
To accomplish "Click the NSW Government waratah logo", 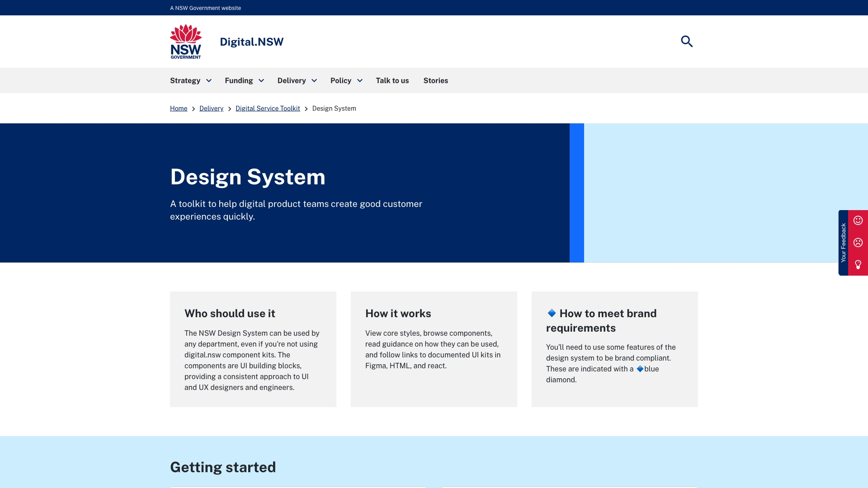I will (186, 42).
